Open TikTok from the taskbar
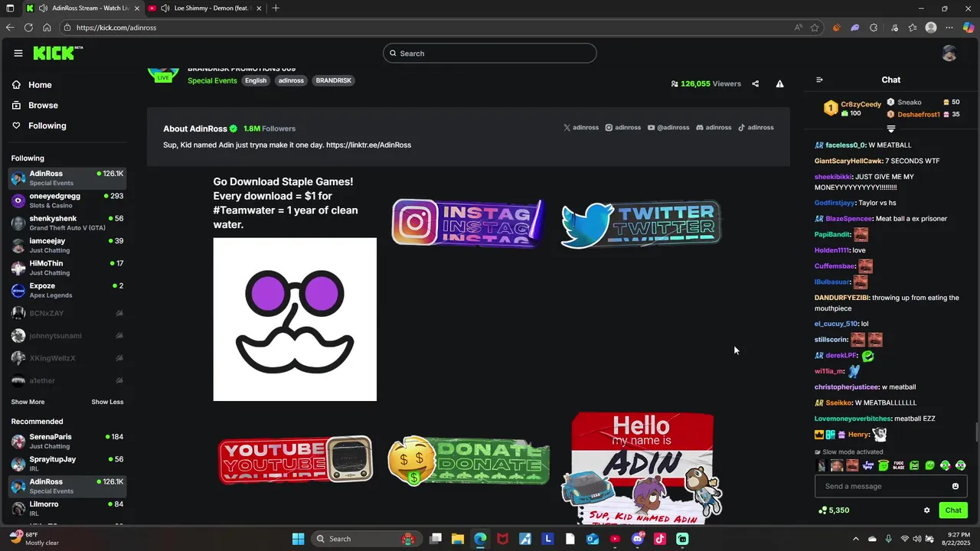 coord(660,539)
